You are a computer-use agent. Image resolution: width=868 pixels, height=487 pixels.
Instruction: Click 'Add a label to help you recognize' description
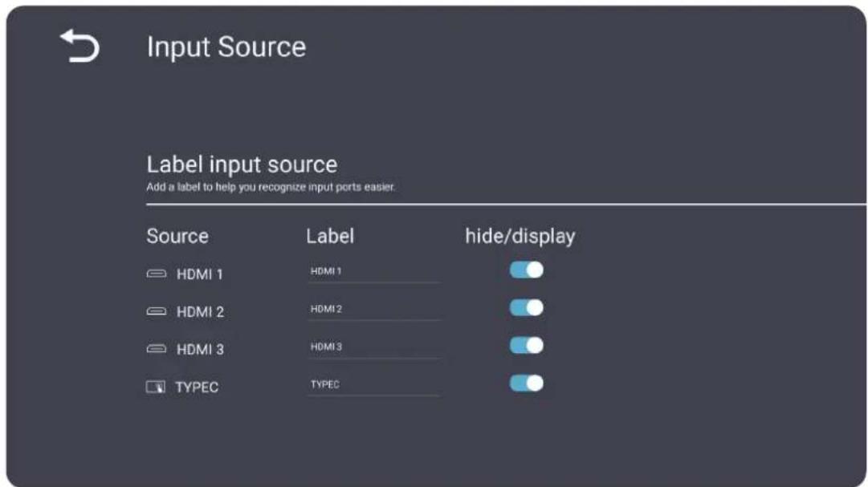271,187
